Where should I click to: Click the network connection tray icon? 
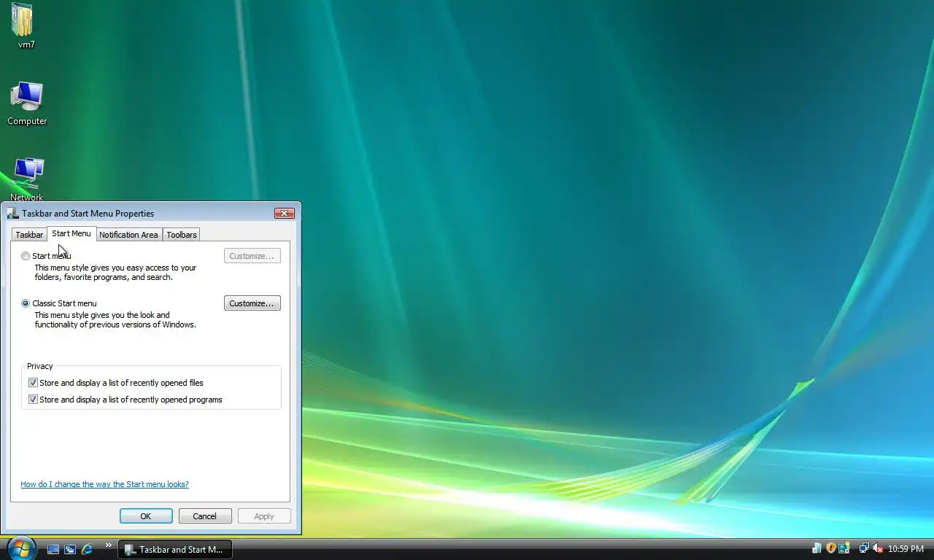(864, 548)
